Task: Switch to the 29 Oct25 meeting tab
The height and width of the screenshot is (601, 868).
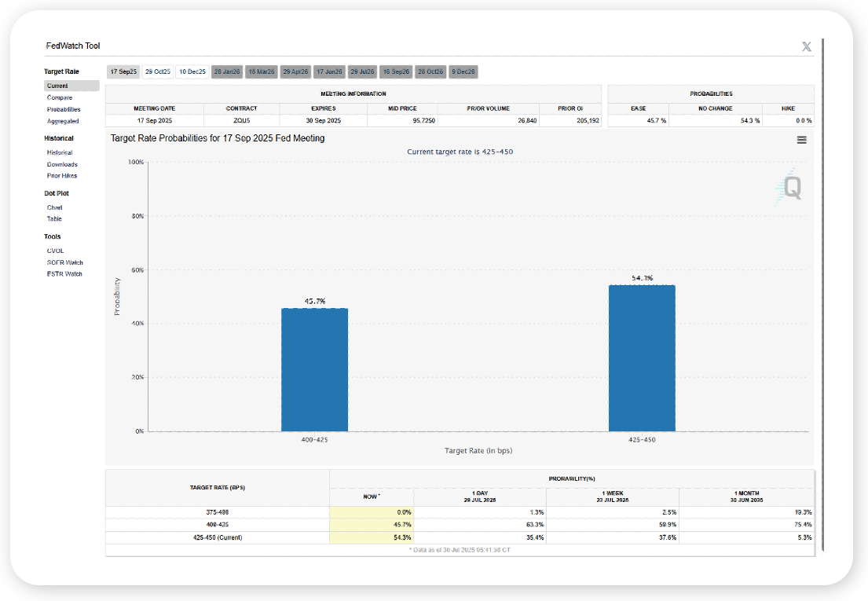Action: 158,72
